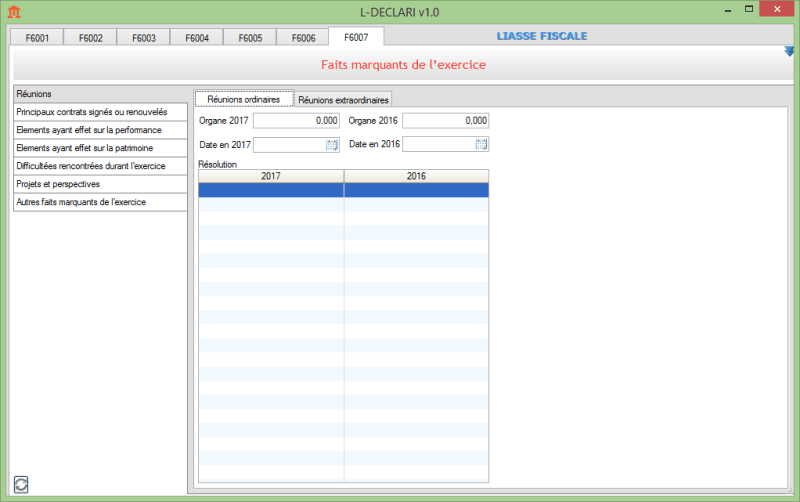Select Elements ayant effet sur la patrimoine
The image size is (800, 502).
100,148
